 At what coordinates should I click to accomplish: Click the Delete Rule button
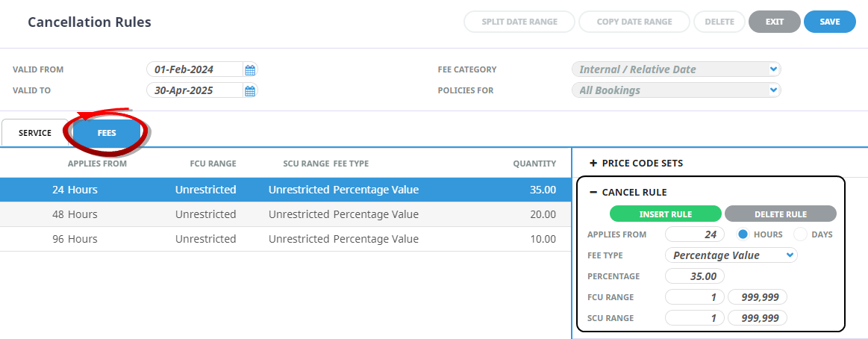click(x=781, y=214)
